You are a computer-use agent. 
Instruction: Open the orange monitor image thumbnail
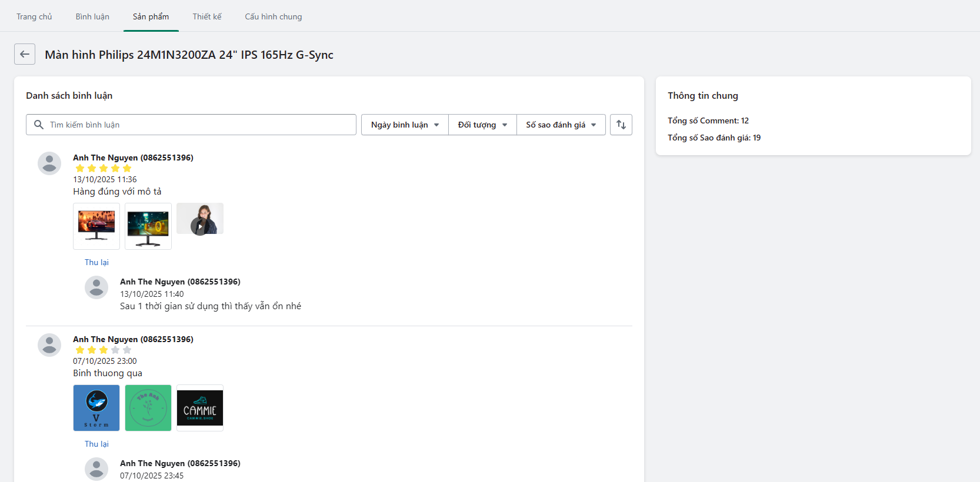[x=96, y=226]
